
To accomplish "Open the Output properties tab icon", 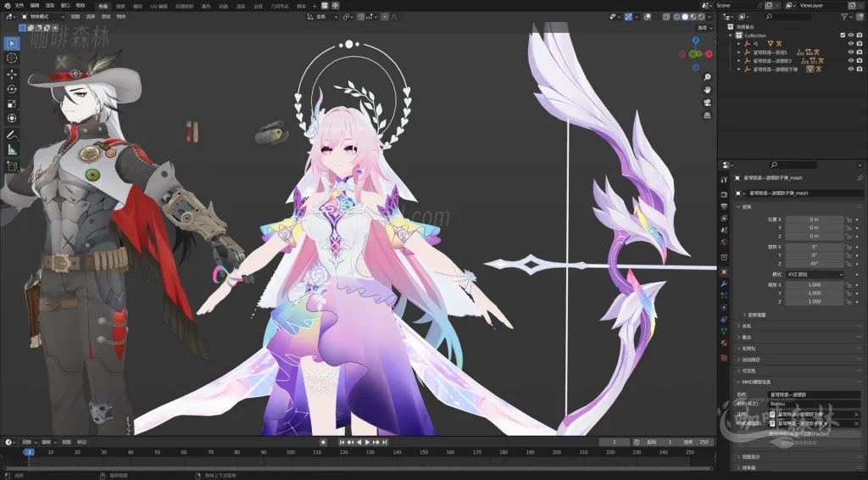I will coord(724,207).
